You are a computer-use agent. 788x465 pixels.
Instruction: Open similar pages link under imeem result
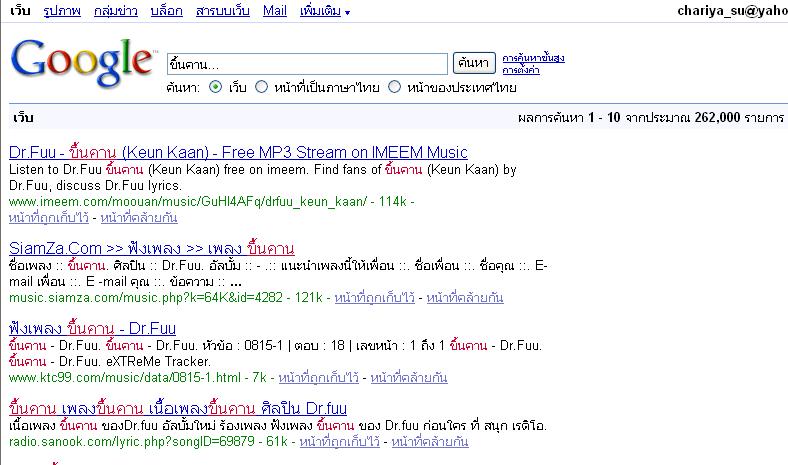point(139,218)
